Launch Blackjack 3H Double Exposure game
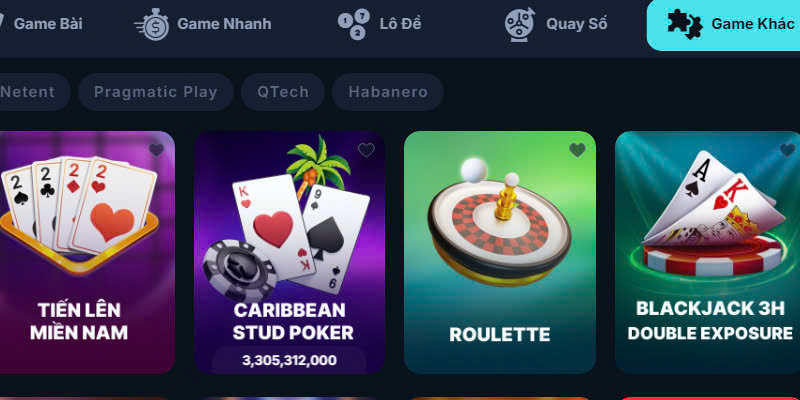This screenshot has width=800, height=400. coord(708,253)
